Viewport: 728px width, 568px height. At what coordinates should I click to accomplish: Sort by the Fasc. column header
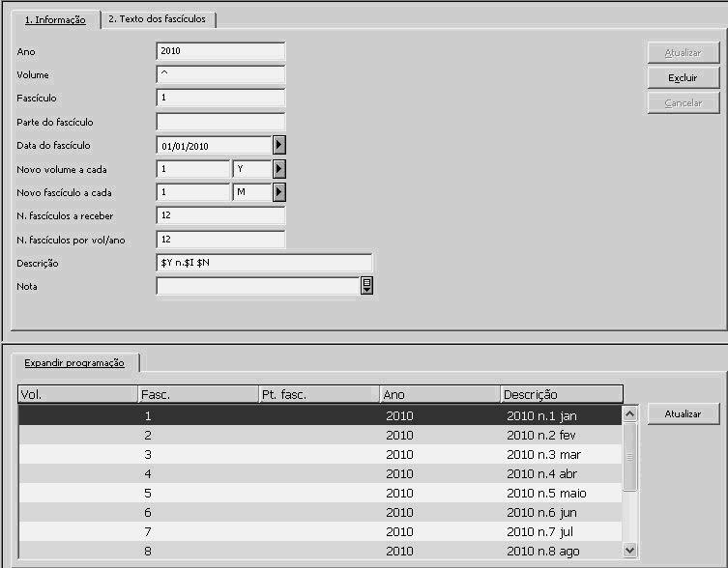(x=198, y=394)
